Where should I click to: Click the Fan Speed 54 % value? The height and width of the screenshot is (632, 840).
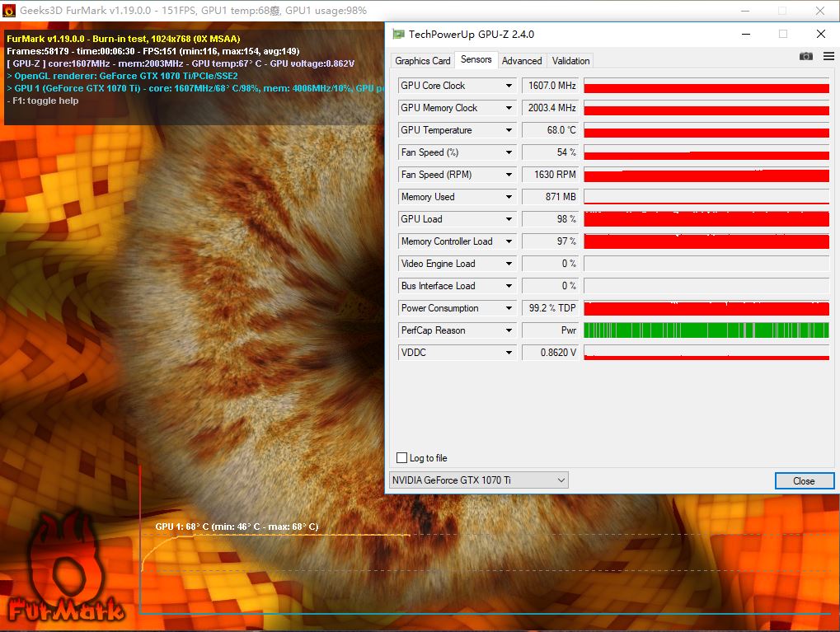pos(550,152)
